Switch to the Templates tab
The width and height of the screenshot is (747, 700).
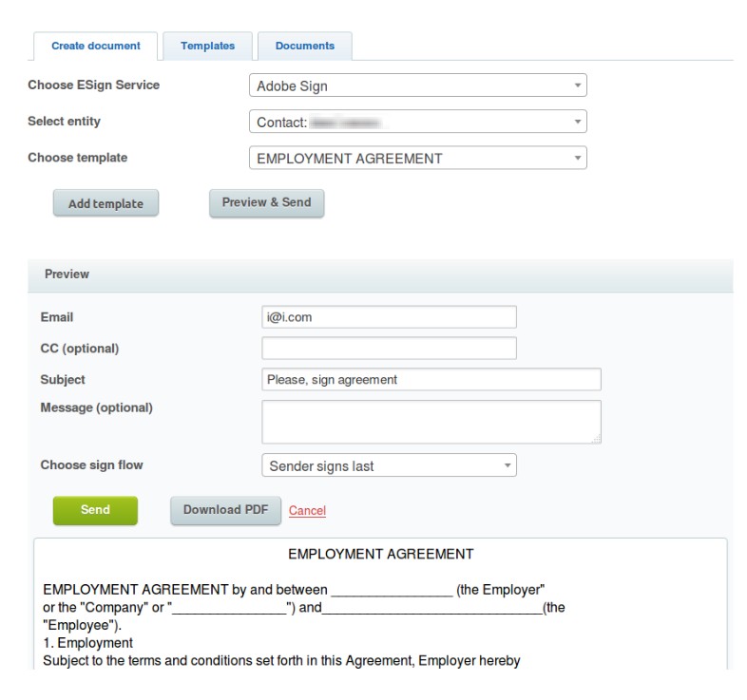point(207,46)
